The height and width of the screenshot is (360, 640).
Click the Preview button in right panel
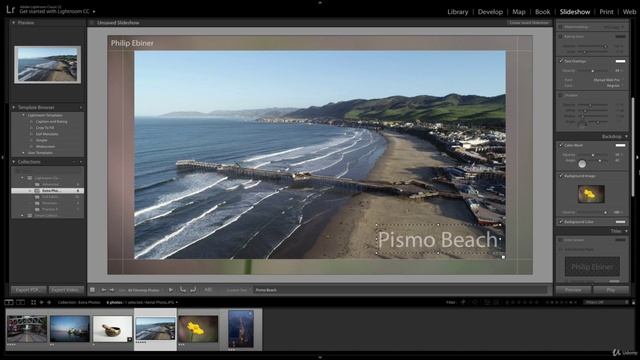coord(573,290)
